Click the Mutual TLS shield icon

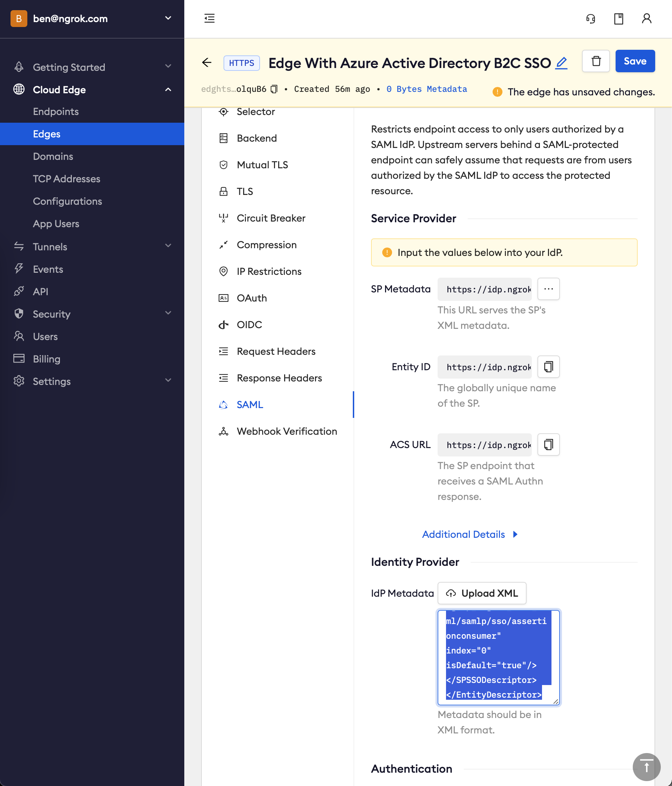tap(223, 165)
